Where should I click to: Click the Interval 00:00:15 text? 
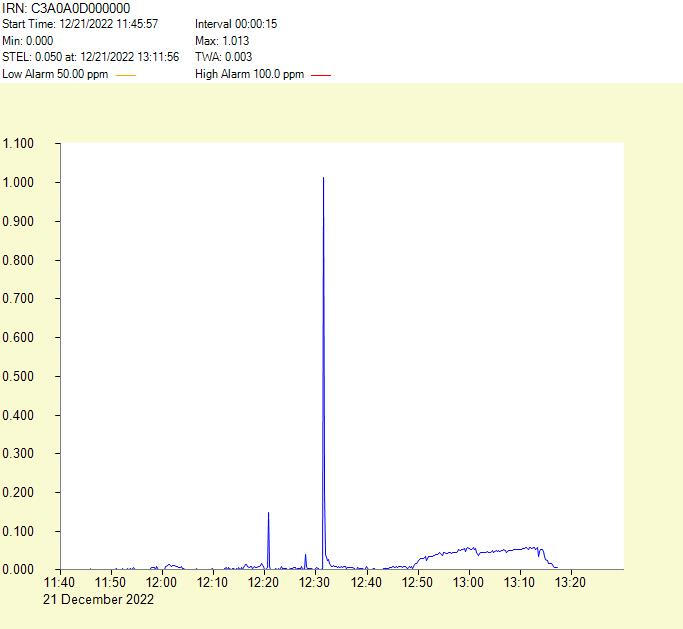pyautogui.click(x=236, y=24)
